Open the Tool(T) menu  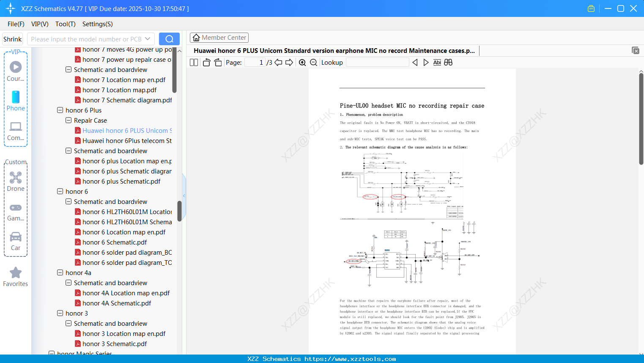point(66,24)
